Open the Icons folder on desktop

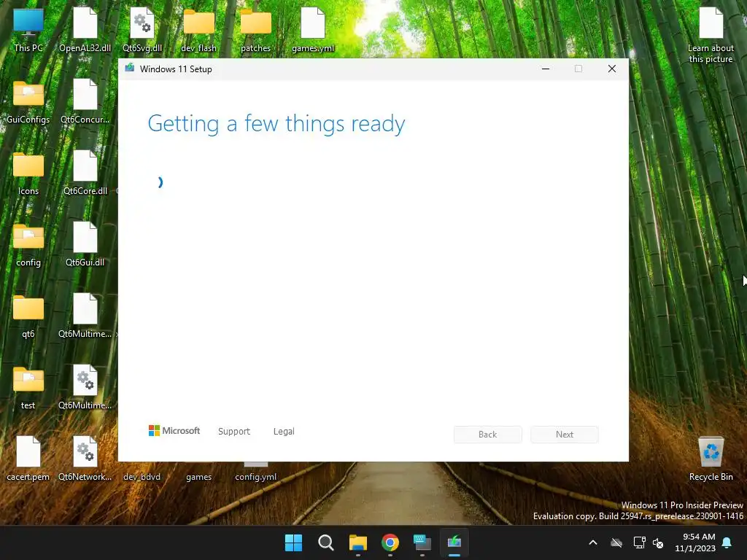coord(28,172)
